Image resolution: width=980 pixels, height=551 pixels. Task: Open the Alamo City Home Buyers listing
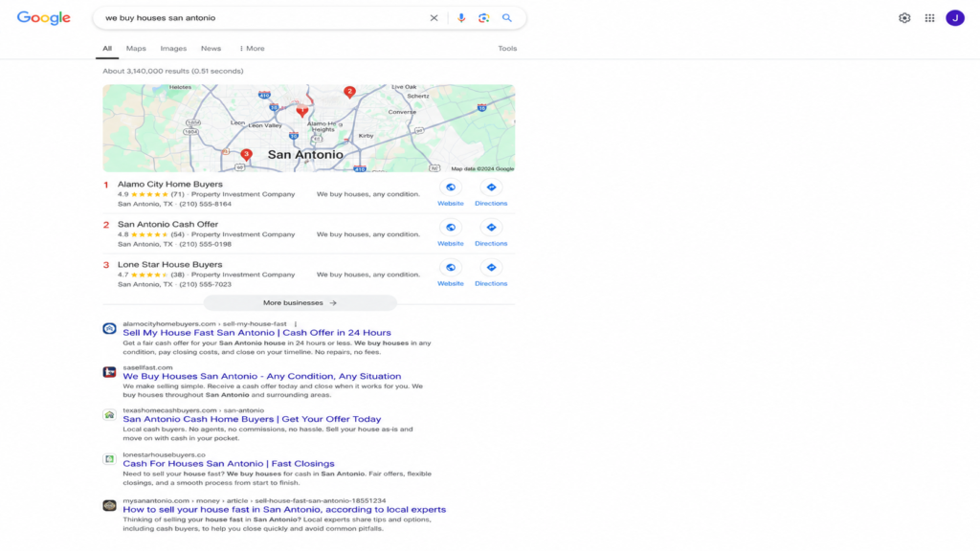170,185
